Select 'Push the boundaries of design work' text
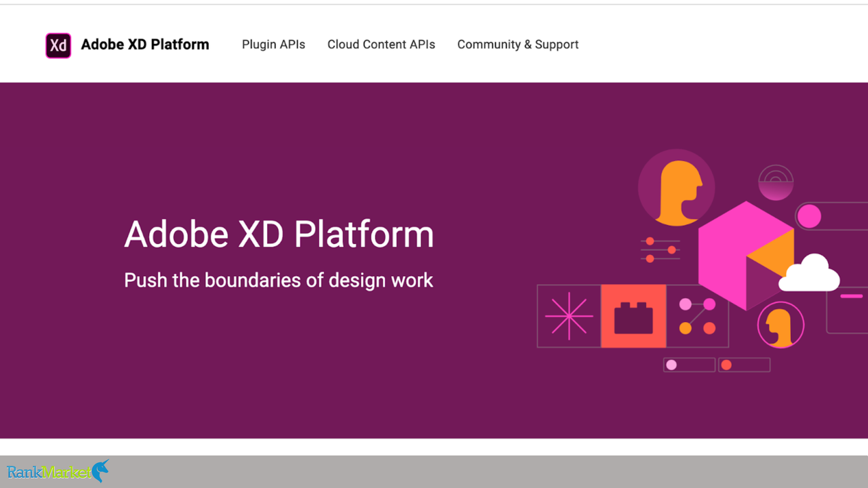Screen dimensions: 868x488 pyautogui.click(x=279, y=280)
